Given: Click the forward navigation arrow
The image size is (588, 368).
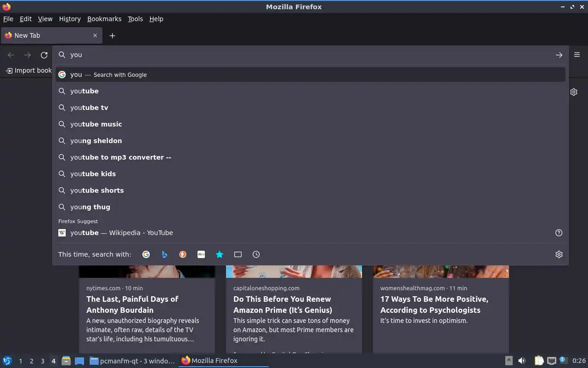Looking at the screenshot, I should coord(28,55).
